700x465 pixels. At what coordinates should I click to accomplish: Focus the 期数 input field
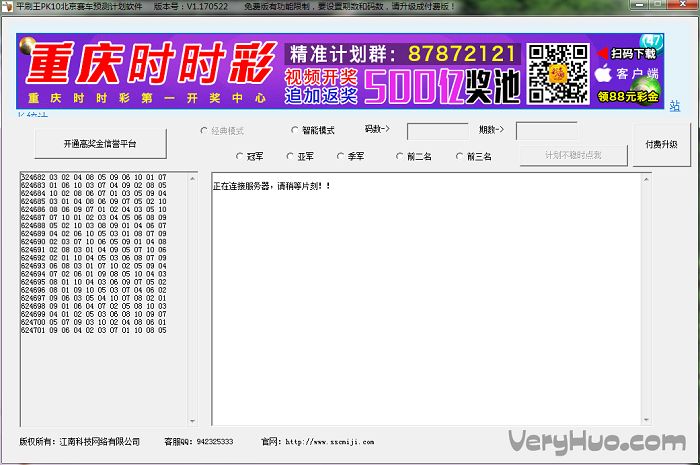coord(547,131)
